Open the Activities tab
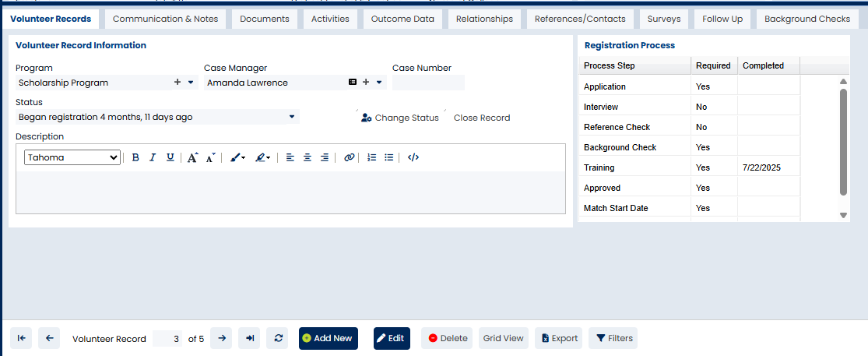Viewport: 868px width, 356px height. pos(331,19)
